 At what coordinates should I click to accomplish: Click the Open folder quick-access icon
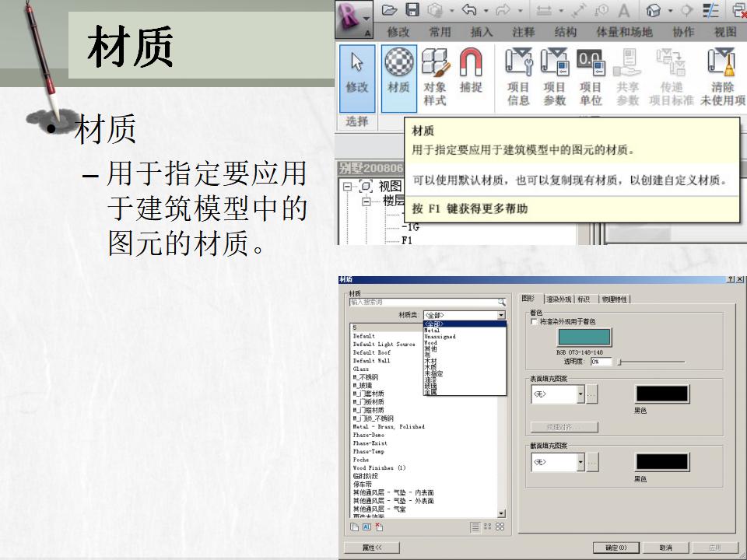click(389, 9)
